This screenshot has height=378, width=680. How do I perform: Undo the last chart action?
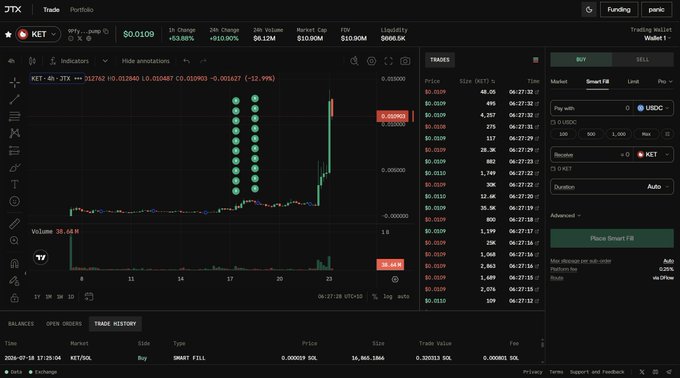pyautogui.click(x=186, y=61)
